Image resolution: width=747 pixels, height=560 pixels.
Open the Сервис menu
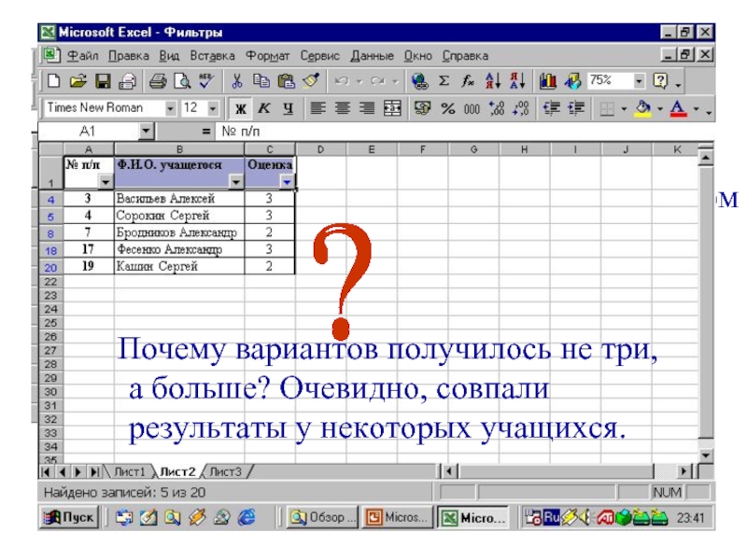(x=319, y=56)
